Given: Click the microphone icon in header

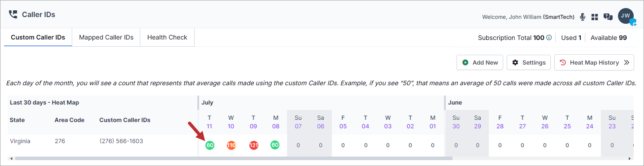Looking at the screenshot, I should point(583,17).
